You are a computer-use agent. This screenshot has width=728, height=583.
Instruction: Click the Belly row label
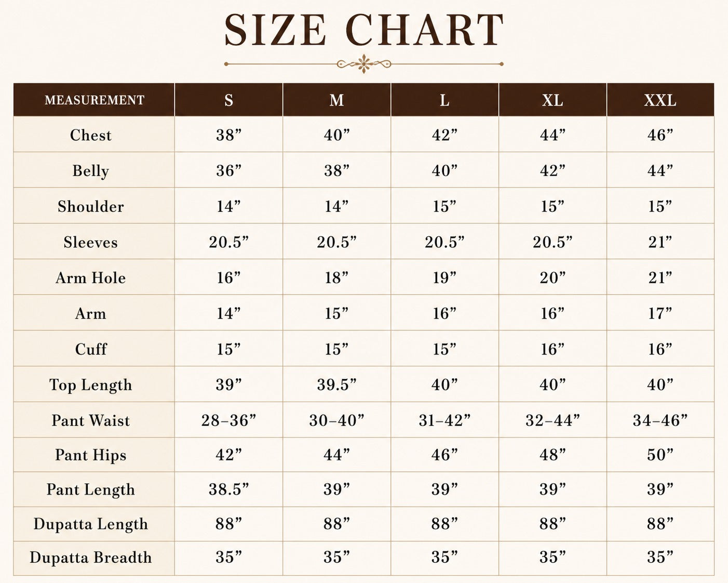(91, 171)
